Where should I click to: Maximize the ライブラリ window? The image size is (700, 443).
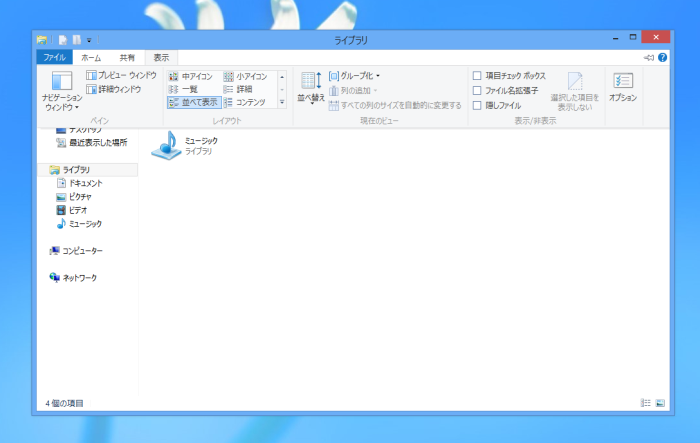click(x=633, y=38)
